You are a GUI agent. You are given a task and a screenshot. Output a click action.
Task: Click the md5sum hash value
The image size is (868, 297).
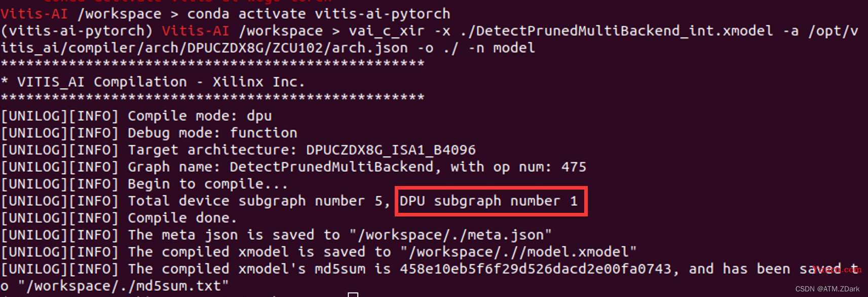[536, 269]
